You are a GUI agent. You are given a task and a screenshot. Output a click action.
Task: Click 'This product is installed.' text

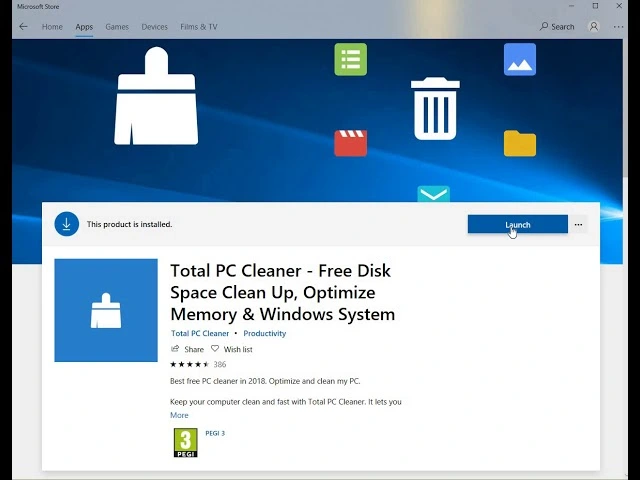(x=129, y=224)
